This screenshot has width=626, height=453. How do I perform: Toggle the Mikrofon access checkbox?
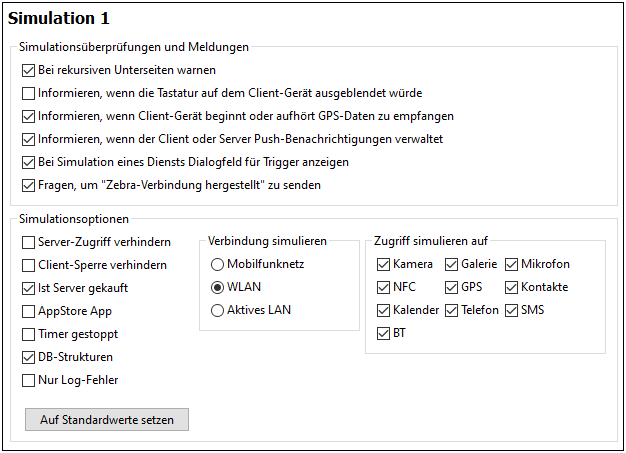512,265
